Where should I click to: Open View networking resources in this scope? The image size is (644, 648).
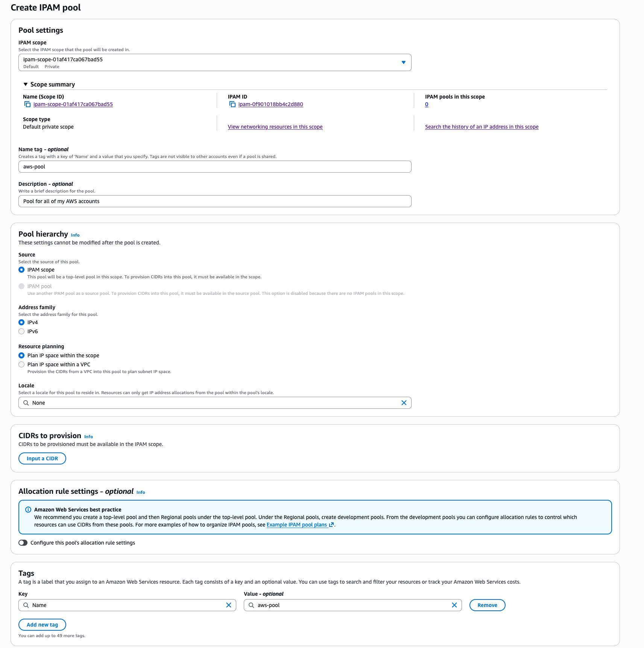[x=275, y=127]
